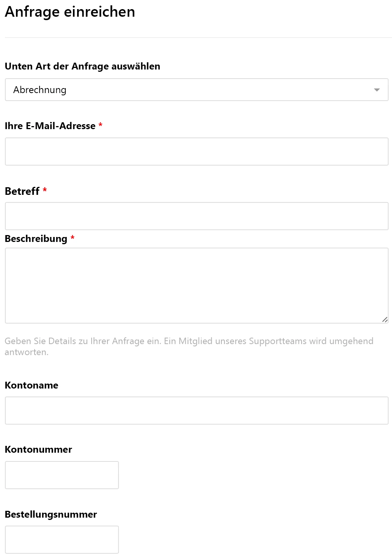Click the red asterisk beside Beschreibung
The width and height of the screenshot is (392, 556).
point(73,237)
